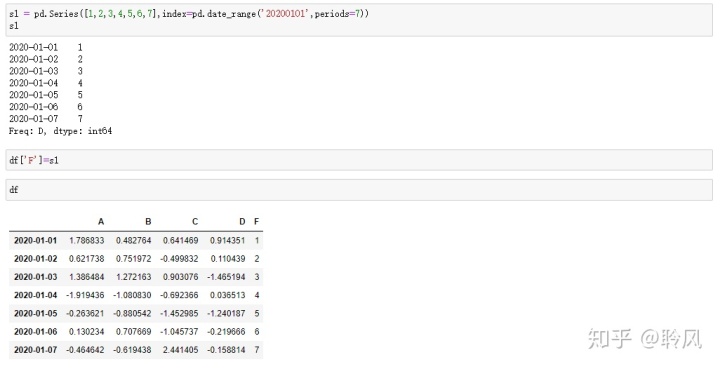Click cell value 0.110439
Viewport: 720px width, 369px height.
228,259
